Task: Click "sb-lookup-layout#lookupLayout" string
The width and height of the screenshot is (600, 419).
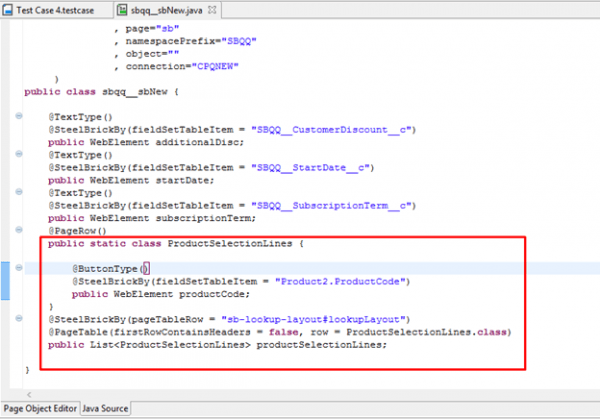Action: 313,320
